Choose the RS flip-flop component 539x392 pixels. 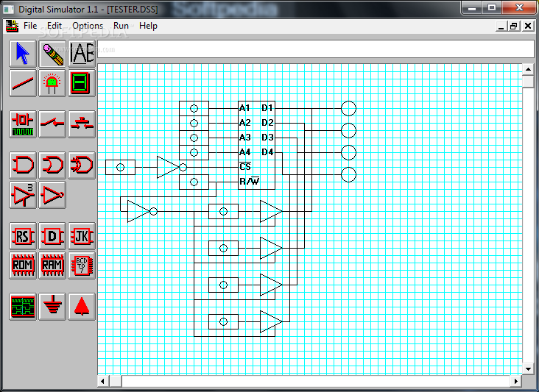(23, 236)
